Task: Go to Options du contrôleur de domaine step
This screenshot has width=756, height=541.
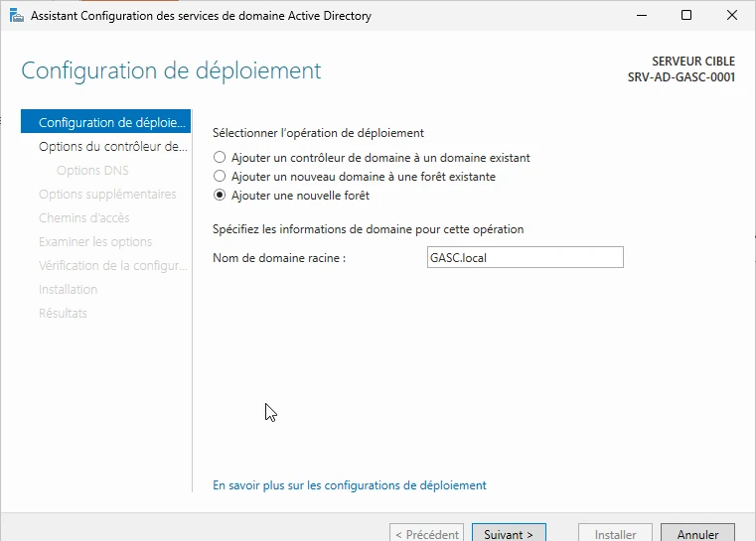Action: pyautogui.click(x=113, y=146)
